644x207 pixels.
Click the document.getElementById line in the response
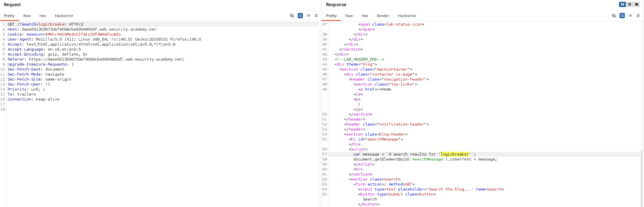click(425, 159)
